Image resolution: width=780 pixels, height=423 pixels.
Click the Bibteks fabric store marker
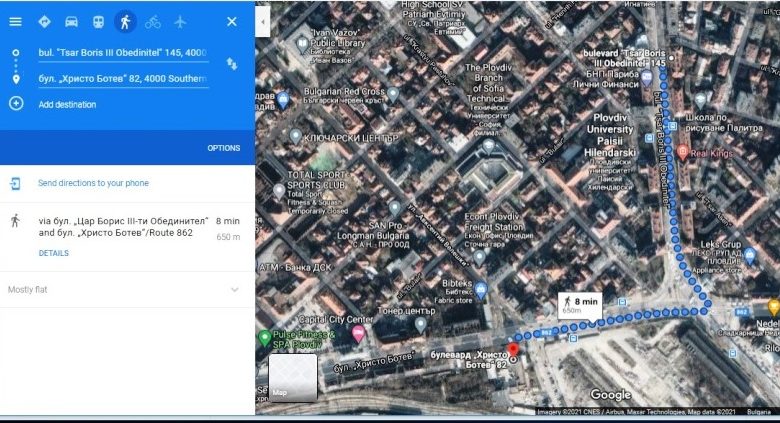(481, 290)
